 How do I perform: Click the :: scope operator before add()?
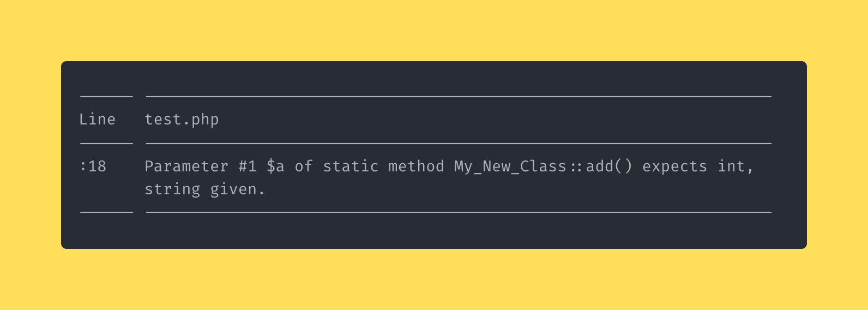(x=576, y=167)
